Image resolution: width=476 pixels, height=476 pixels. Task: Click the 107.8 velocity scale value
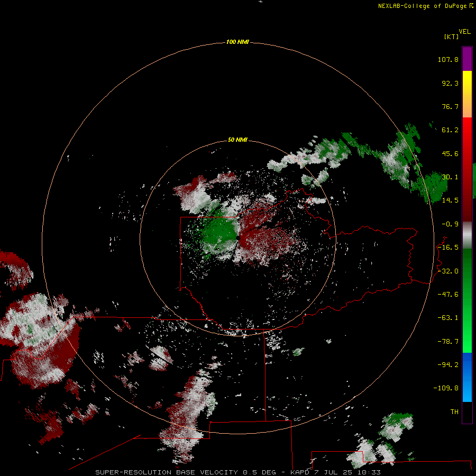(448, 59)
